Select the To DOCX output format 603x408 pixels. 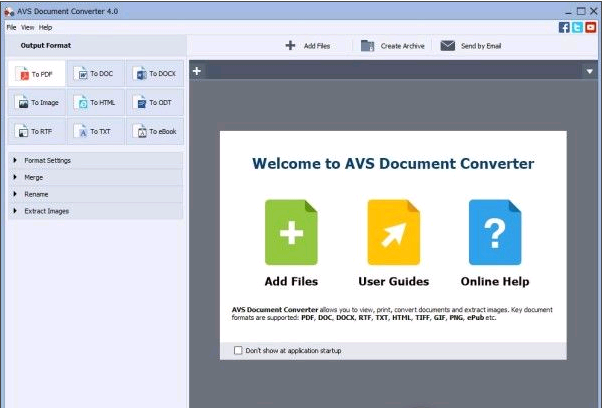(155, 73)
